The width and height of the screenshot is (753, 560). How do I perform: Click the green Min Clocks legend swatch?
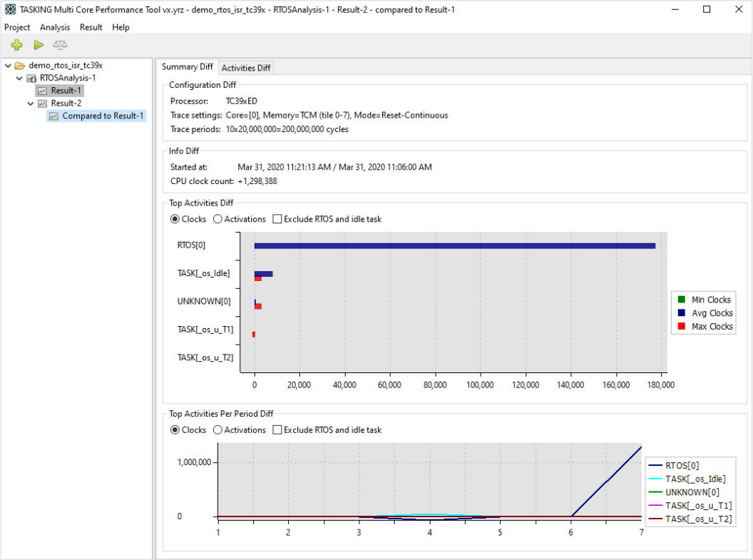(x=682, y=300)
